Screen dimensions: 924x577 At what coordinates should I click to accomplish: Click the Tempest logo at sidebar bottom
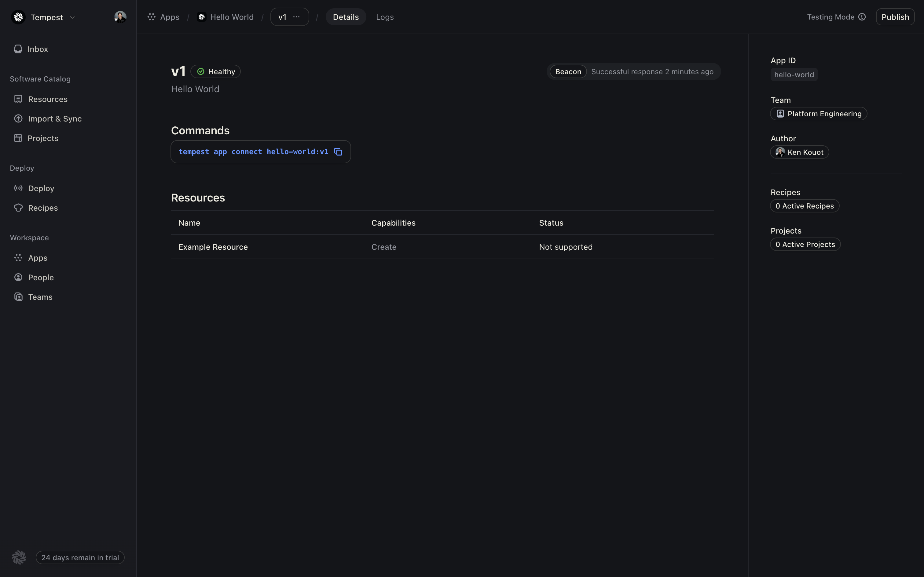pos(19,557)
